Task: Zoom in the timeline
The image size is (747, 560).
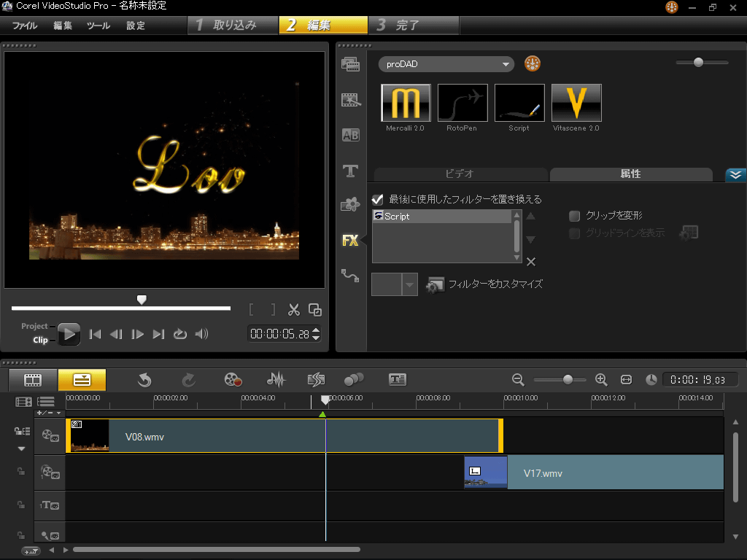Action: pos(601,380)
